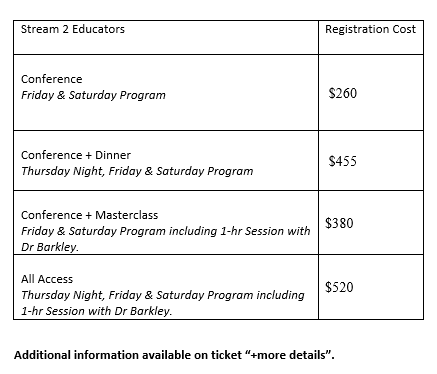Select the $520 price
Image resolution: width=437 pixels, height=374 pixels.
click(339, 287)
